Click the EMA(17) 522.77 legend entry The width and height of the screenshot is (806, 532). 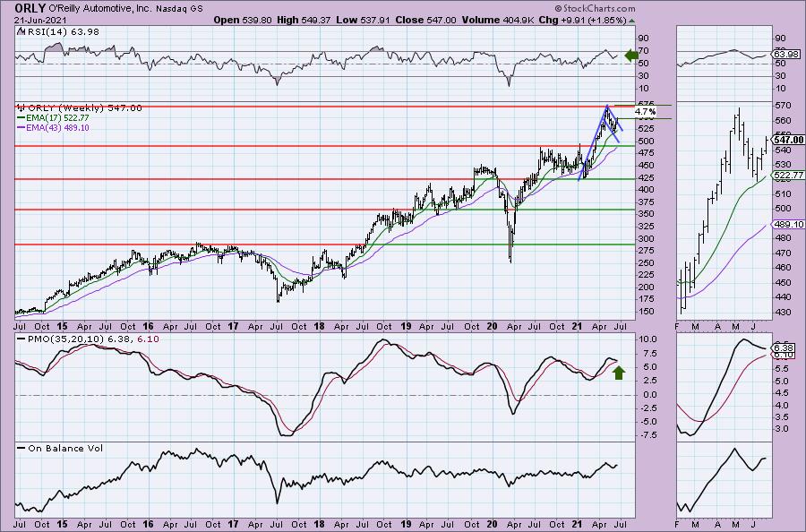(54, 118)
